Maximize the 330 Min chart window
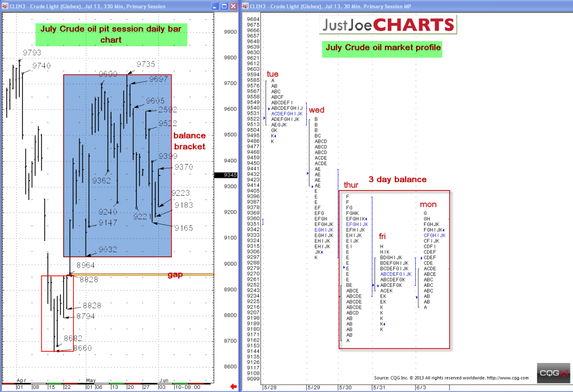The height and width of the screenshot is (392, 573). pyautogui.click(x=224, y=6)
